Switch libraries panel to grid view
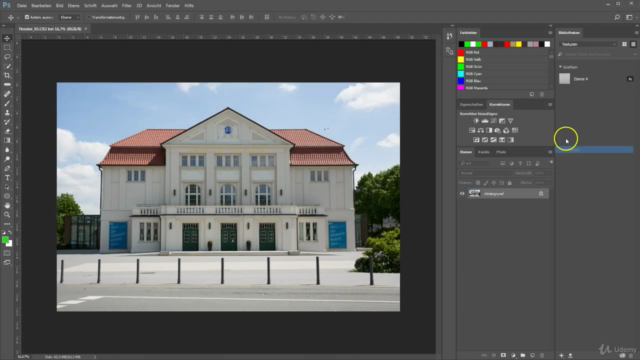Viewport: 640px width, 360px height. [624, 44]
